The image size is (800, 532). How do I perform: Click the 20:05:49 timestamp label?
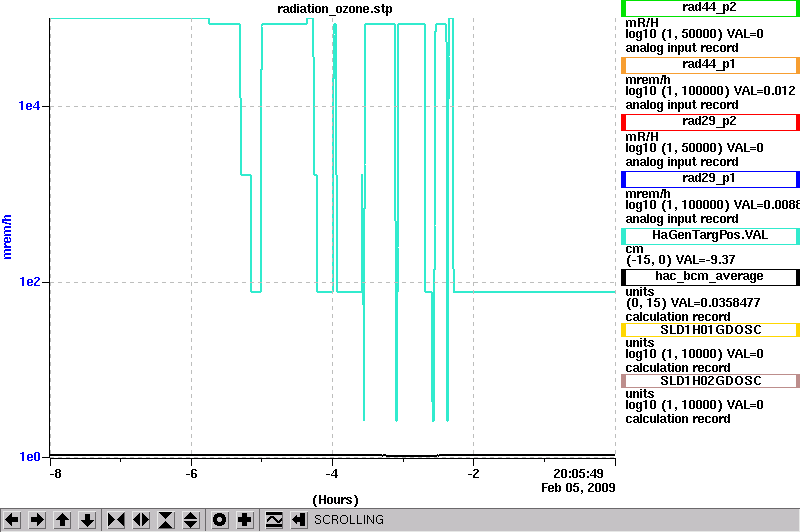[578, 474]
